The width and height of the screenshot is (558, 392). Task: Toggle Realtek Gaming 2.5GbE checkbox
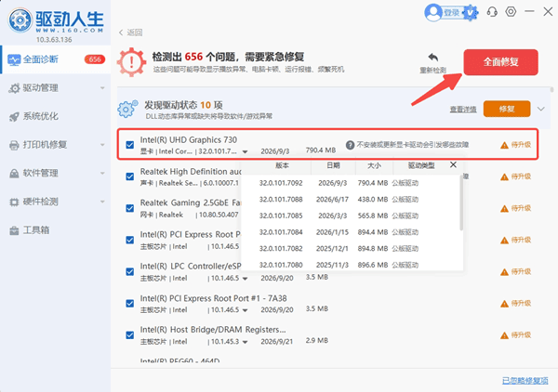coord(130,208)
